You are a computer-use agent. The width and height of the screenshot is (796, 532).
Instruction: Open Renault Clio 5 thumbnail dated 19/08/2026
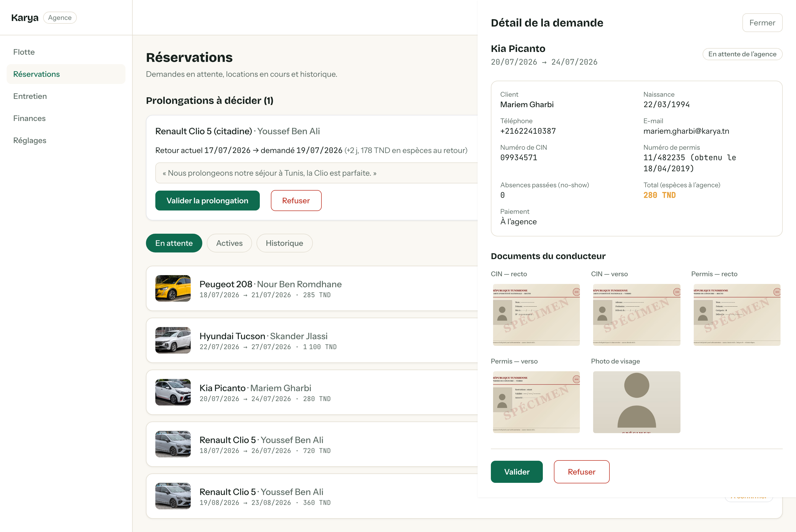tap(173, 496)
